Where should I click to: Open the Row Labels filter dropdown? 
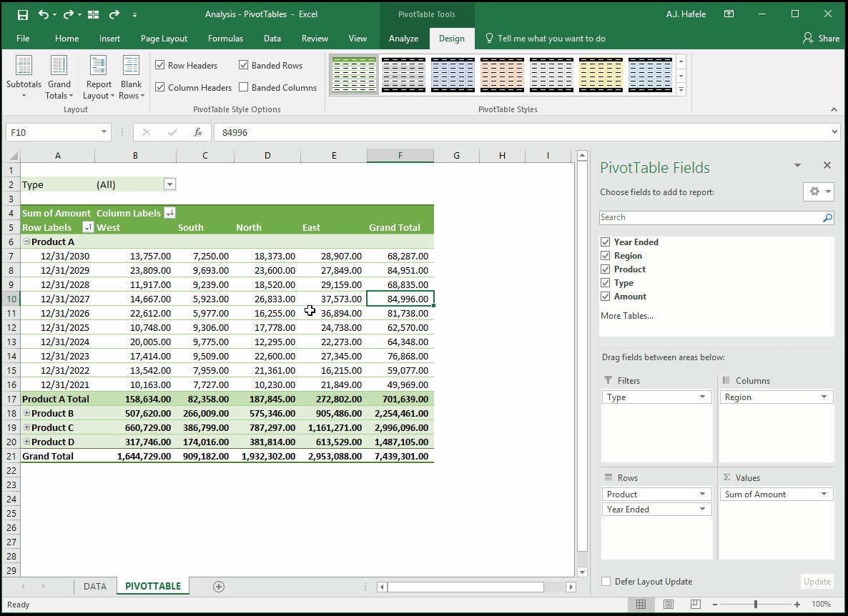pyautogui.click(x=88, y=227)
